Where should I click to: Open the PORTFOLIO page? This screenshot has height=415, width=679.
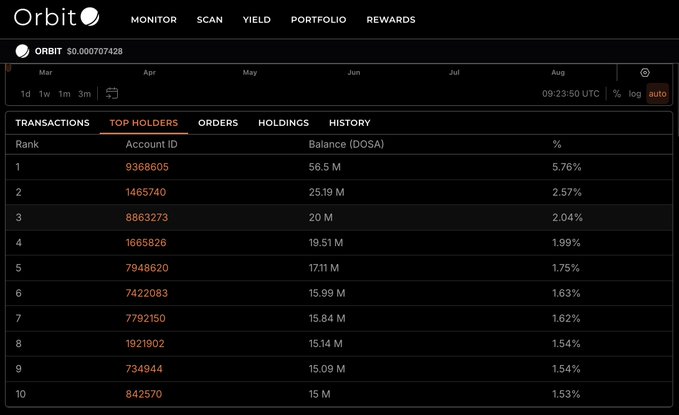(319, 19)
